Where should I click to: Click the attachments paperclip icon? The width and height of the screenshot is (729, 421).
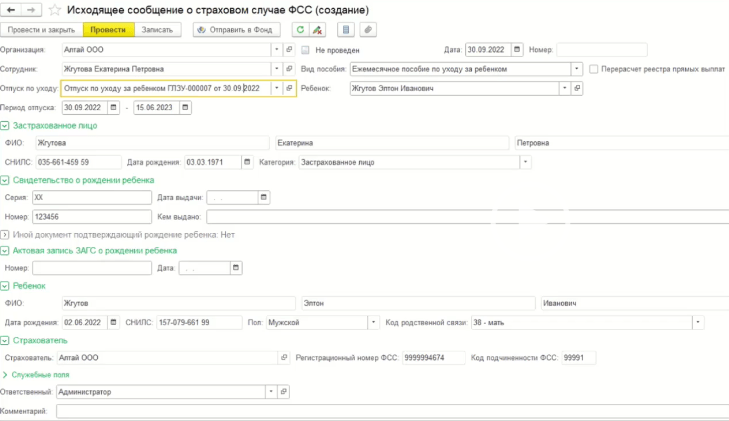pyautogui.click(x=370, y=29)
